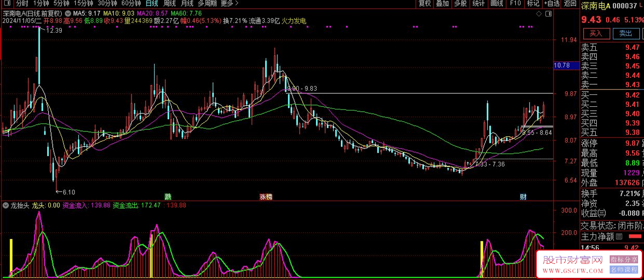Click the 涨停 9.87 limit-up row
The image size is (644, 280).
point(612,143)
